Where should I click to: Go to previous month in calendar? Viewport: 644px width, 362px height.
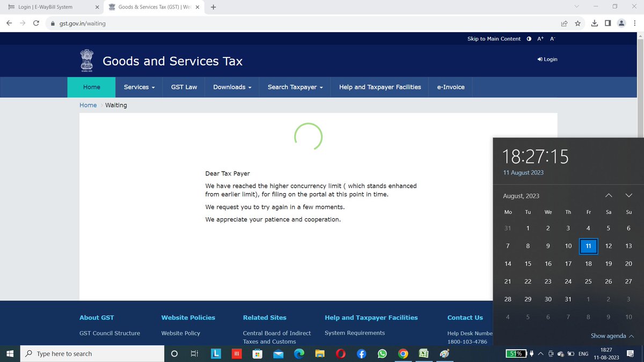[x=609, y=195]
